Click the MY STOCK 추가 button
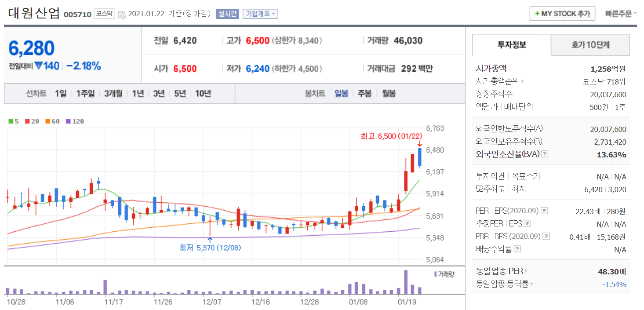The image size is (644, 310). click(562, 14)
